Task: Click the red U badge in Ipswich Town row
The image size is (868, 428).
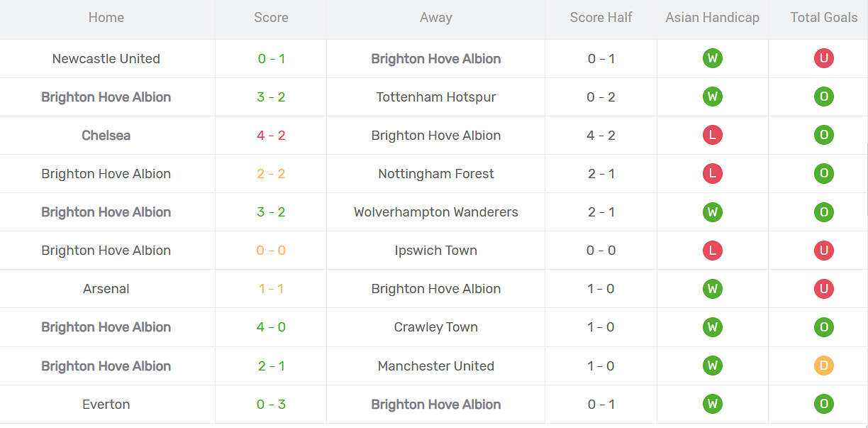Action: (x=823, y=251)
